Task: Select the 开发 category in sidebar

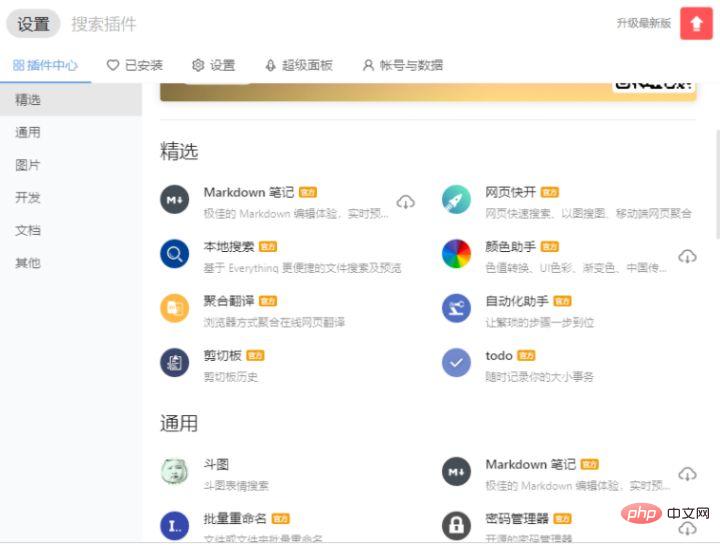Action: click(71, 197)
